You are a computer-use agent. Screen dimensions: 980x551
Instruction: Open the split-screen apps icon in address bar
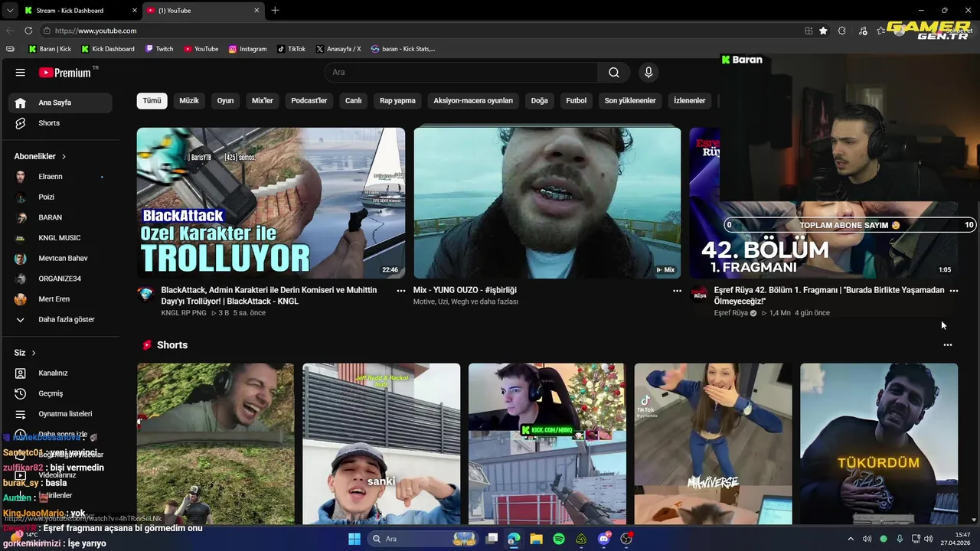coord(808,31)
